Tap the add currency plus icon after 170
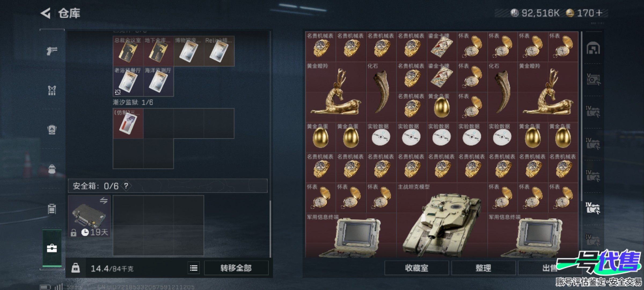The width and height of the screenshot is (644, 290). 599,13
